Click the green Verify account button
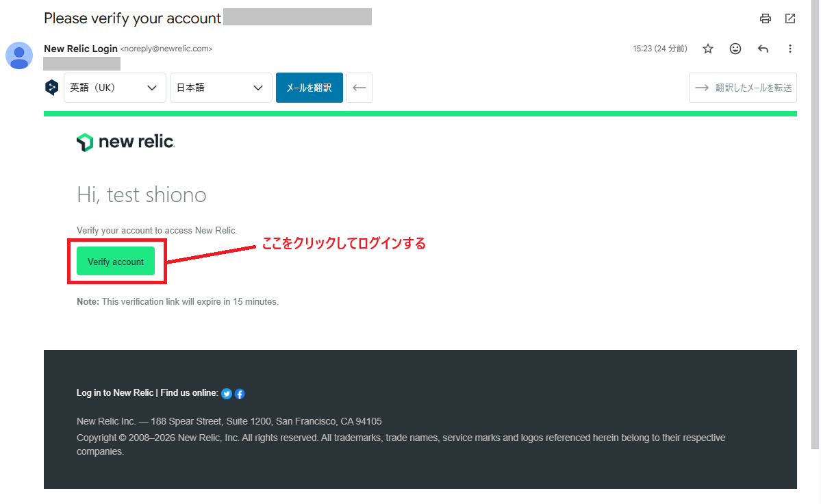 click(116, 261)
